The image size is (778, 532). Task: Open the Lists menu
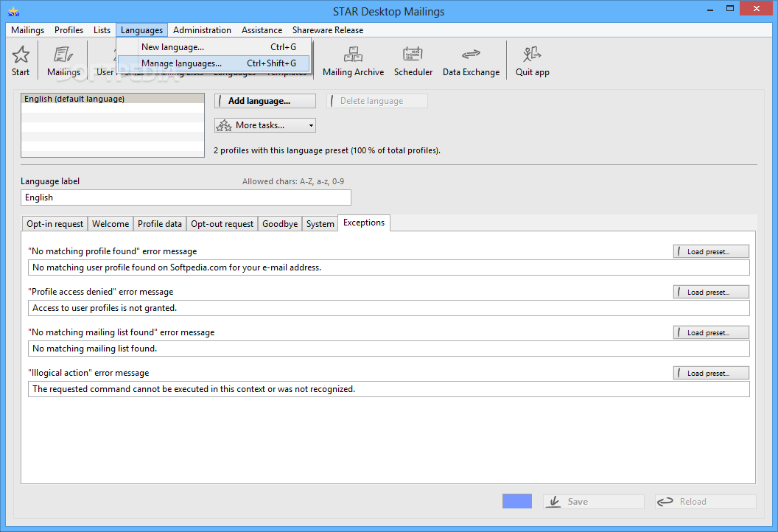pyautogui.click(x=102, y=29)
